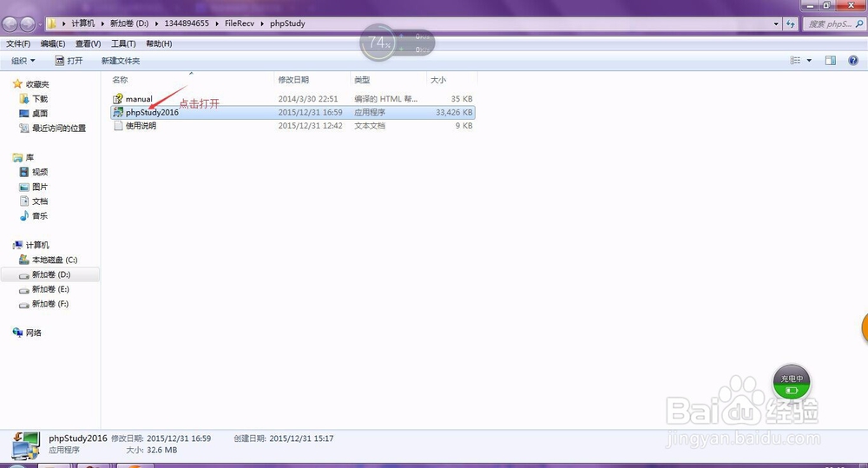Screen dimensions: 868x468
Task: Click the 2014/3/30 22:51 date cell
Action: 308,99
